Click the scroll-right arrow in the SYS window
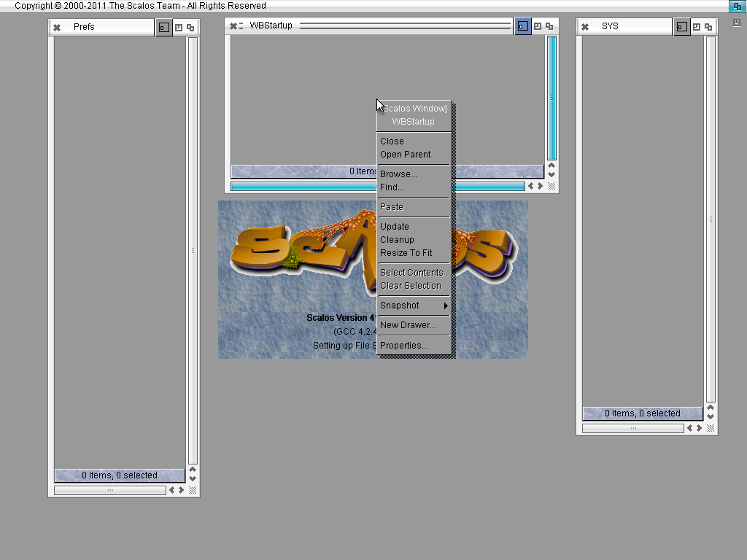Image resolution: width=747 pixels, height=560 pixels. [700, 428]
